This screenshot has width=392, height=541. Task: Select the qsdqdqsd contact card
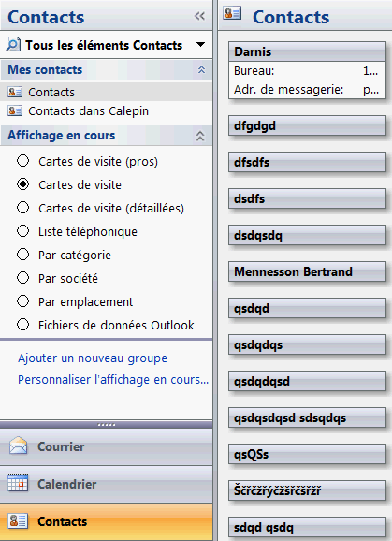307,381
